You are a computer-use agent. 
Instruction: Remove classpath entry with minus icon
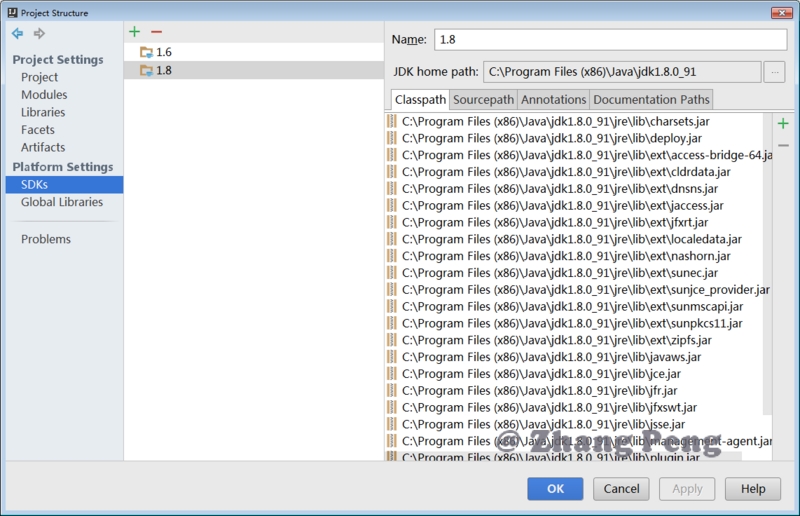[783, 145]
